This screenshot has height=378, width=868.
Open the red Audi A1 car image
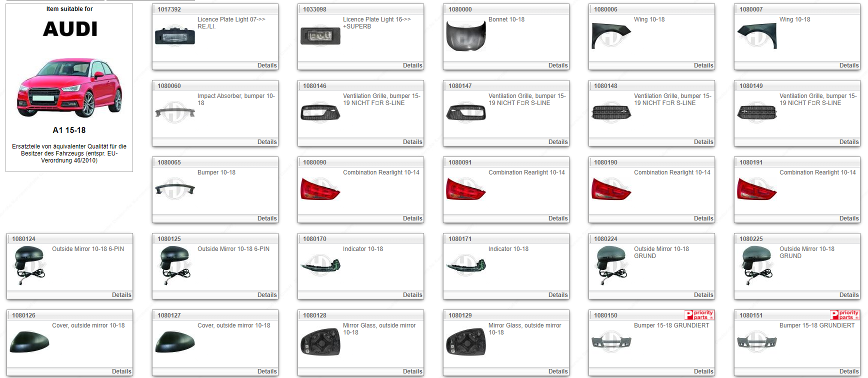69,87
